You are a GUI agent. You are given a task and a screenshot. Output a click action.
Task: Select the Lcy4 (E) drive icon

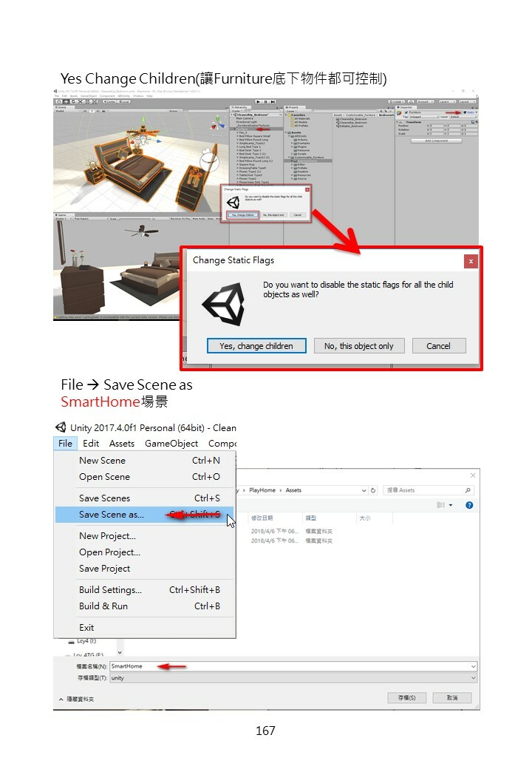pyautogui.click(x=71, y=642)
